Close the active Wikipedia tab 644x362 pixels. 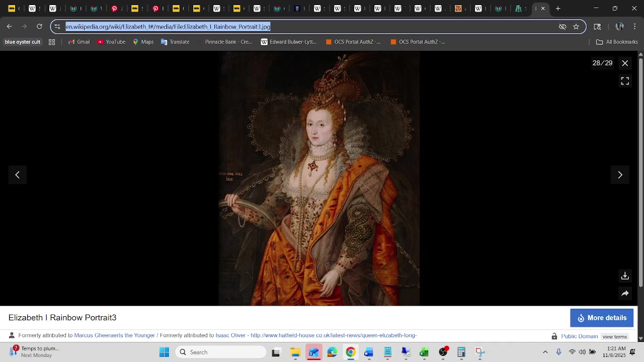[543, 9]
